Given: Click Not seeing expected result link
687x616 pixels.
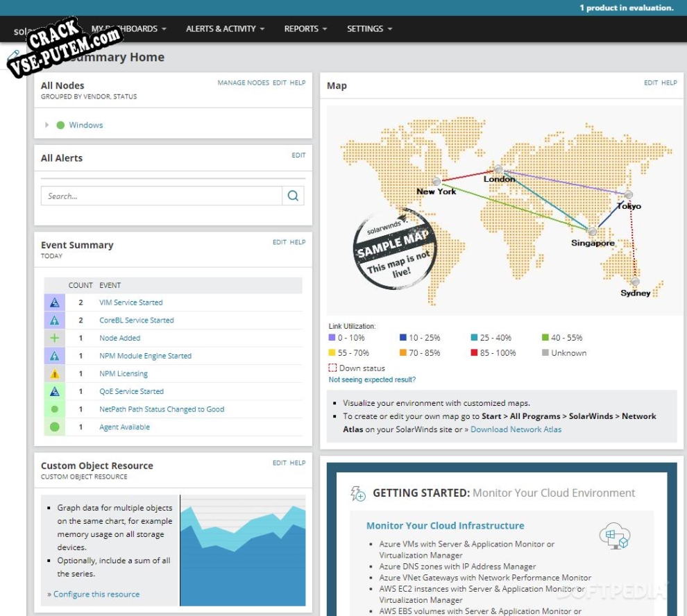Looking at the screenshot, I should pyautogui.click(x=372, y=379).
